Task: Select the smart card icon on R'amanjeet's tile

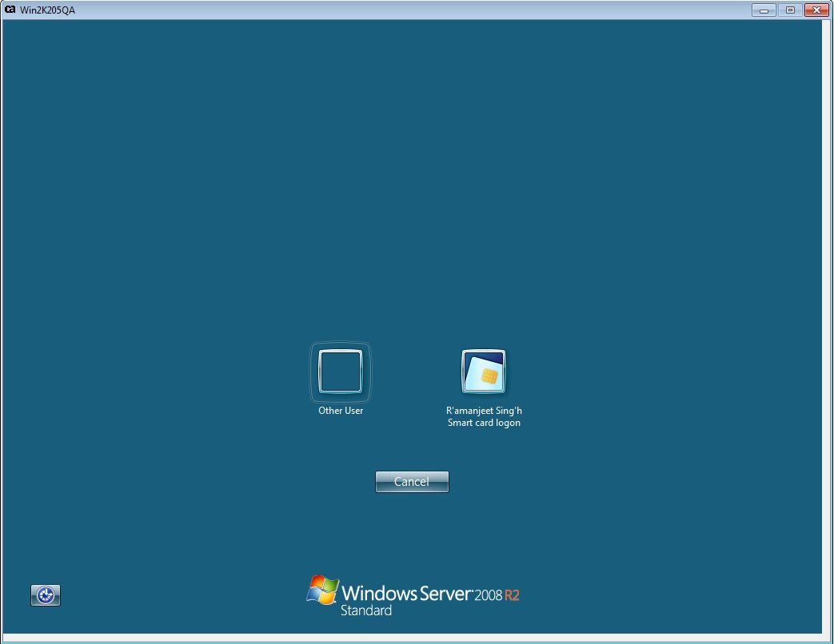Action: (482, 371)
